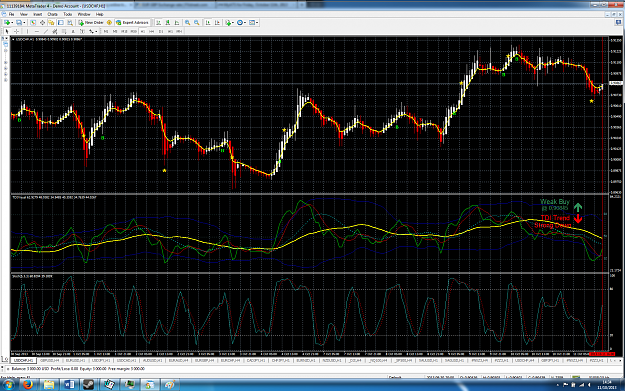
Task: Select the Equidistant Channel tool
Action: pyautogui.click(x=55, y=31)
